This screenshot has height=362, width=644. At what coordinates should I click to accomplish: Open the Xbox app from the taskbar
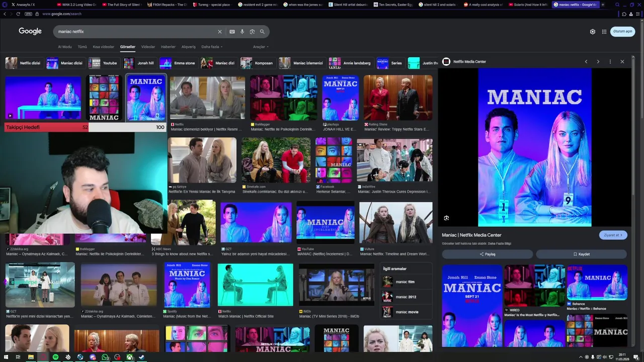tap(130, 357)
